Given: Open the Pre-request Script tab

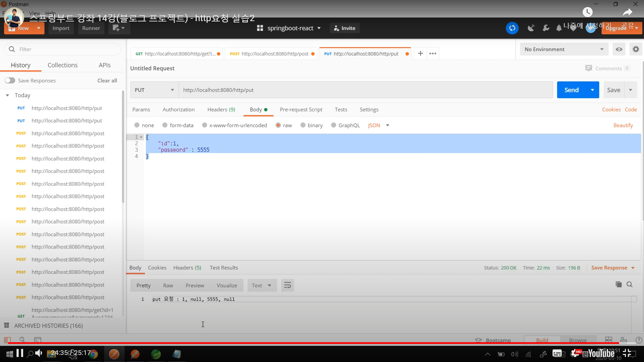Looking at the screenshot, I should 301,110.
